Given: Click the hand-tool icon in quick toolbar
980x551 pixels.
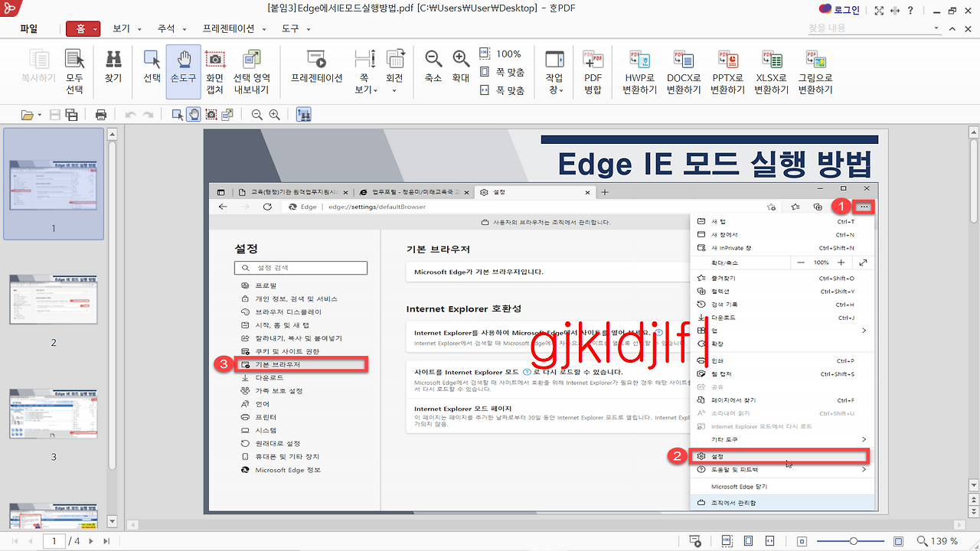Looking at the screenshot, I should (194, 115).
